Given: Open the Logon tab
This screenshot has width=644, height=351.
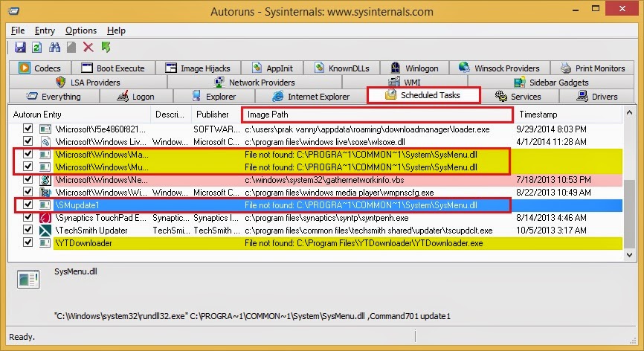Looking at the screenshot, I should point(136,97).
